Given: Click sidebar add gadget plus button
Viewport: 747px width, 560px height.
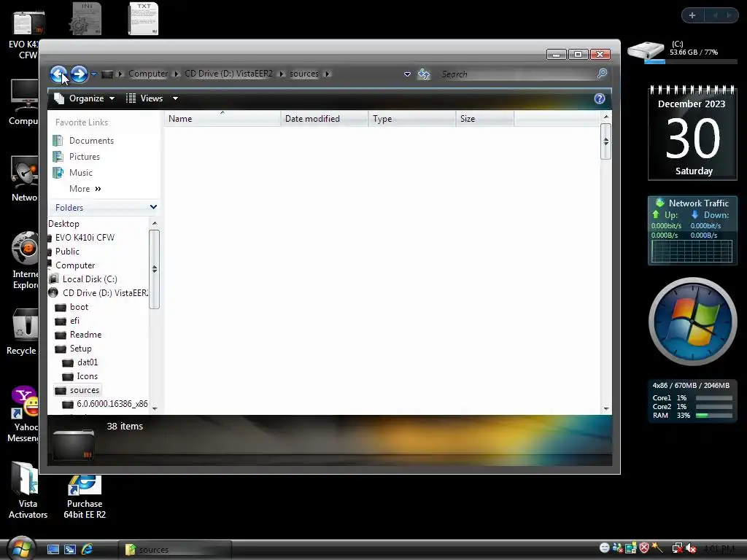Looking at the screenshot, I should tap(692, 15).
